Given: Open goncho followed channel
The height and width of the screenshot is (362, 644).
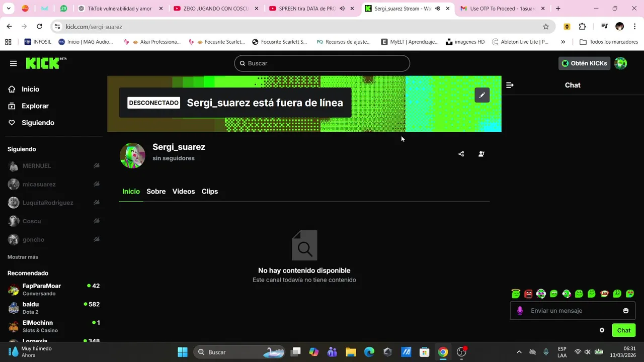Looking at the screenshot, I should (x=53, y=240).
